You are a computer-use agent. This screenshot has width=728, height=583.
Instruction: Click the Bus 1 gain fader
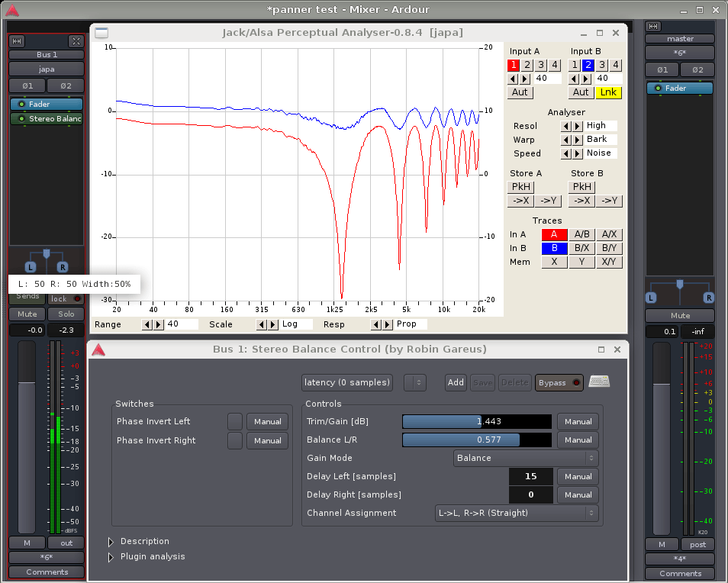click(x=27, y=437)
